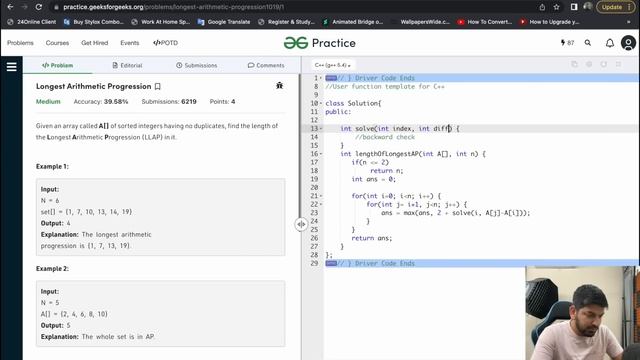The image size is (640, 360).
Task: Click the 'return ans;' code line
Action: (x=371, y=238)
